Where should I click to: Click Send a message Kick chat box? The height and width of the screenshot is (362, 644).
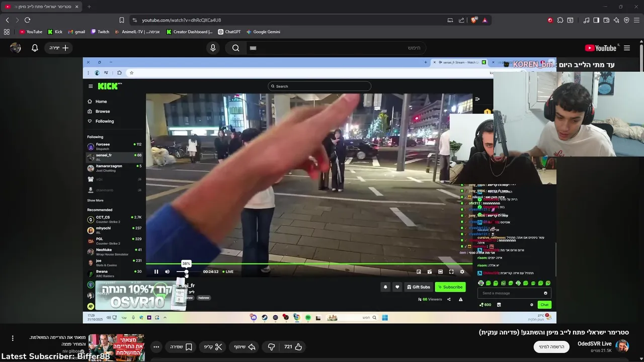(x=513, y=293)
